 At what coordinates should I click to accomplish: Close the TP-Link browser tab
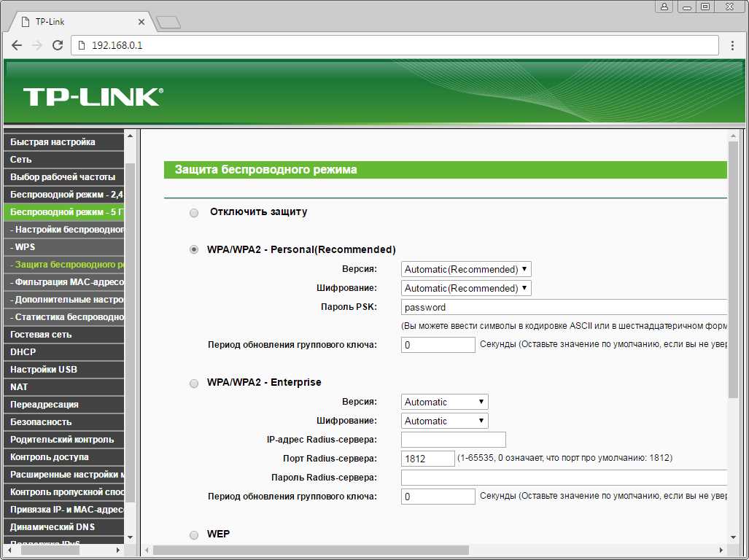click(x=141, y=22)
